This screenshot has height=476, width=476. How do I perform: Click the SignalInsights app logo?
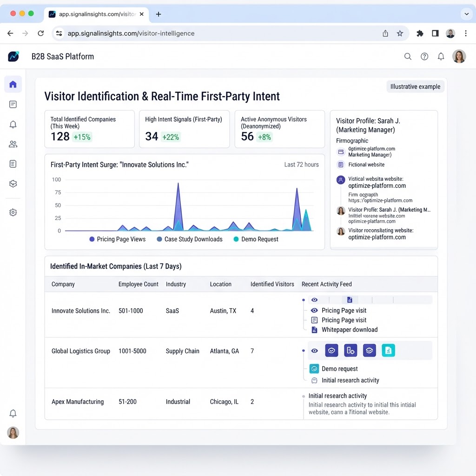coord(13,56)
